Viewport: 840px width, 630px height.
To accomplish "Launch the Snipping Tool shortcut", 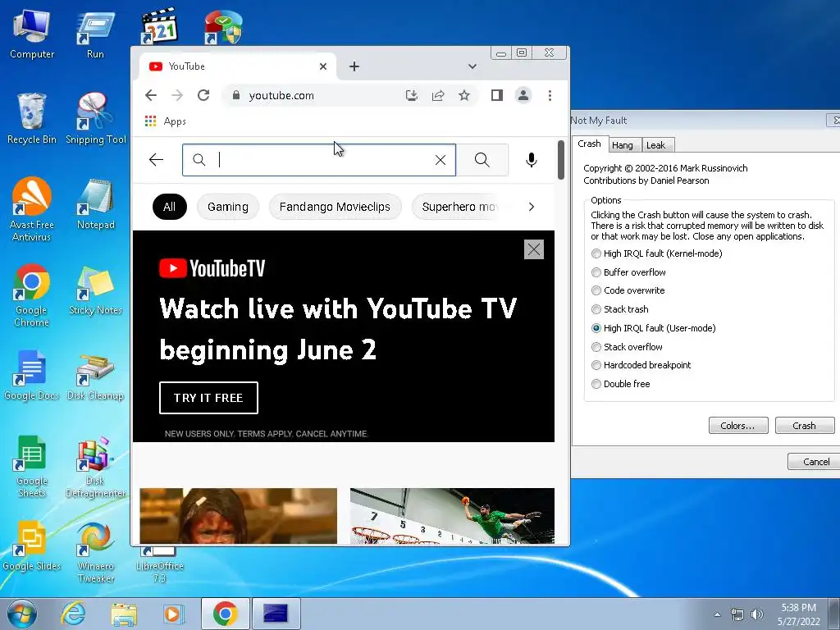I will tap(95, 119).
